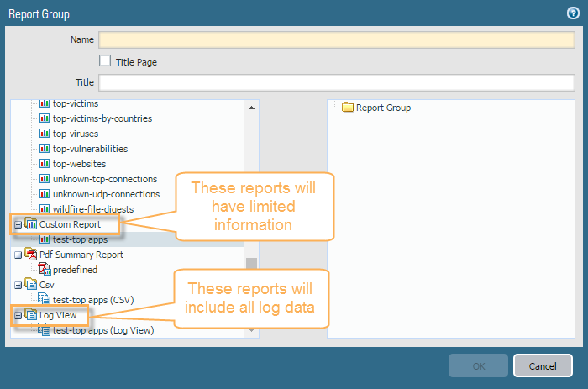588x389 pixels.
Task: Enable the Title Page checkbox
Action: [x=105, y=60]
